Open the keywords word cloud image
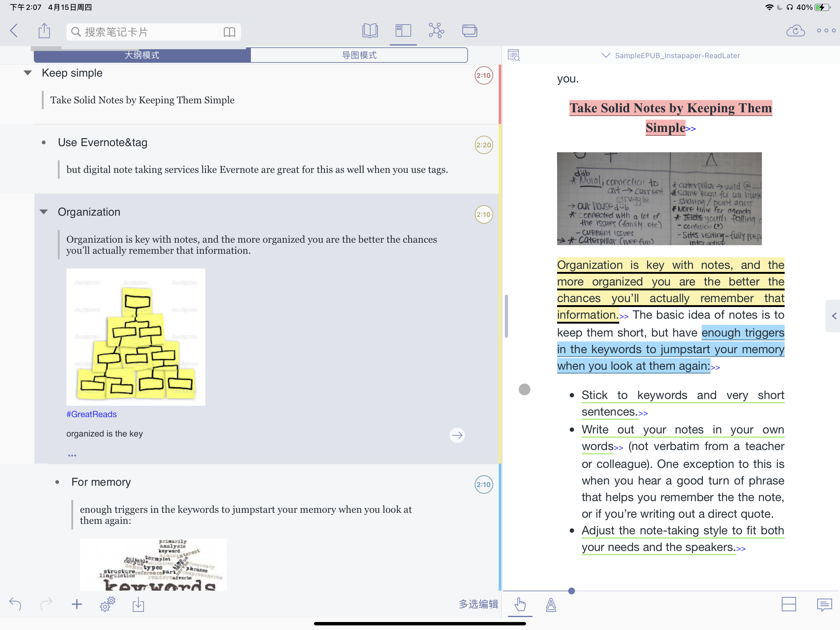840x630 pixels. tap(153, 565)
